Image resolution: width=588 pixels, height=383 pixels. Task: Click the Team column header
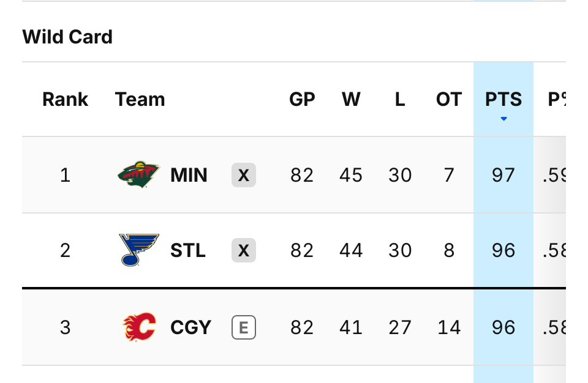click(140, 99)
